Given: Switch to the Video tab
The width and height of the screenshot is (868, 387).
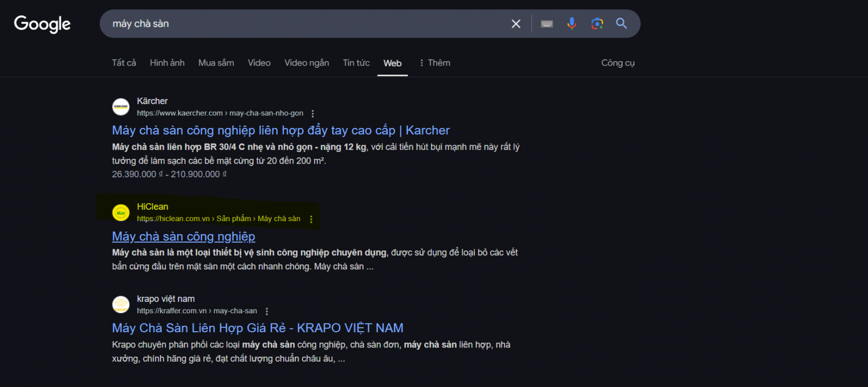Looking at the screenshot, I should 259,63.
